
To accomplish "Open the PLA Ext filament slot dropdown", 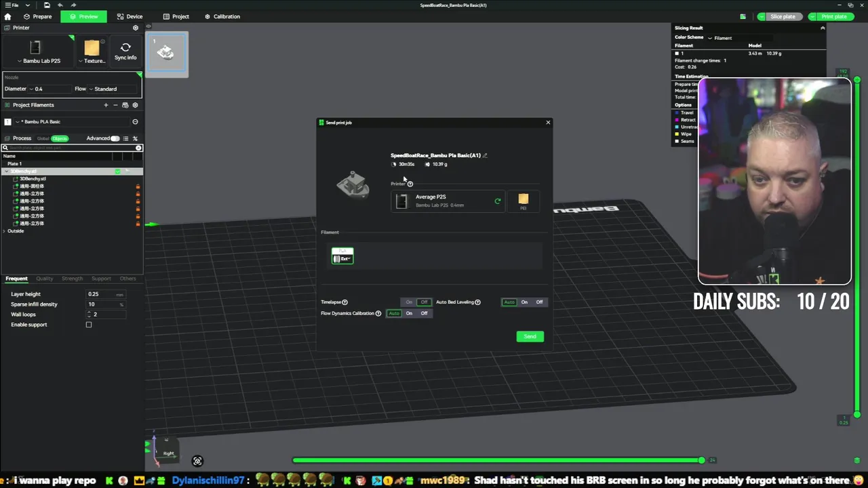I will (342, 256).
